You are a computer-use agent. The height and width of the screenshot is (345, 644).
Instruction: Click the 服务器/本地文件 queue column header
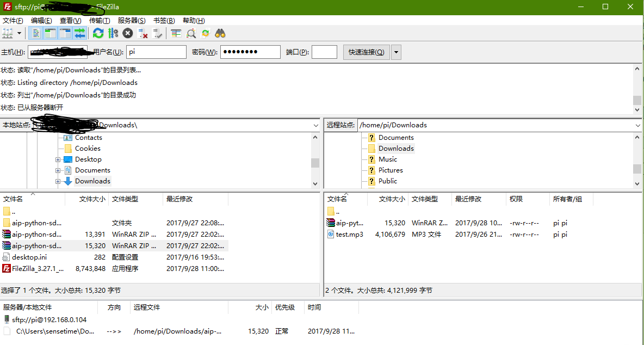pos(49,307)
